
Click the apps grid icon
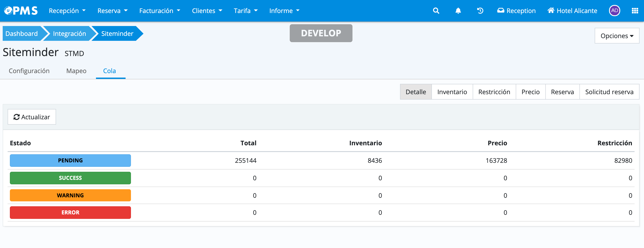635,11
